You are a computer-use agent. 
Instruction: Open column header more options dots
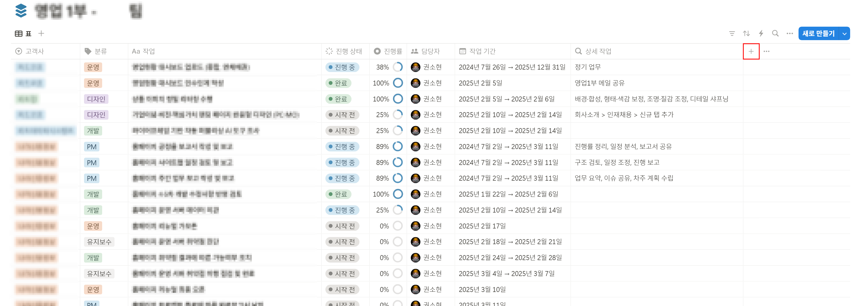point(766,51)
